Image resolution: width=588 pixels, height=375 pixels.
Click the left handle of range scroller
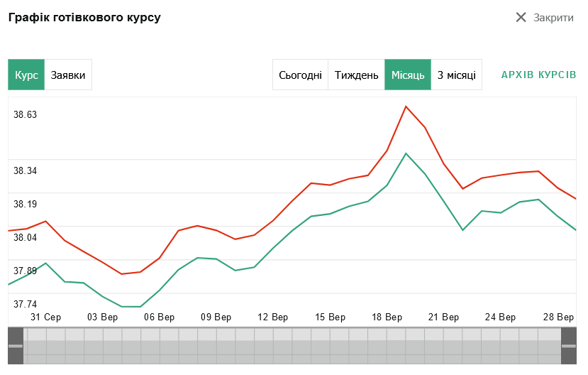point(15,346)
